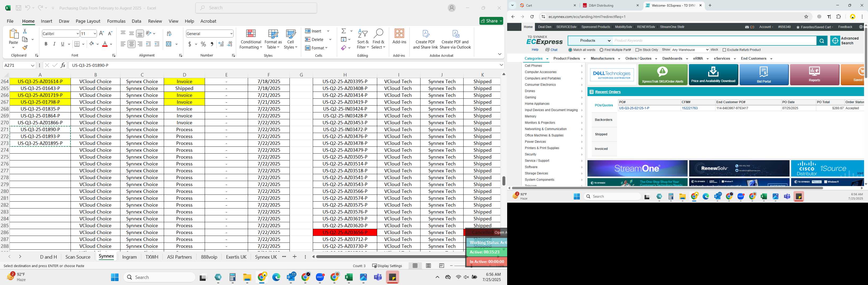This screenshot has width=868, height=285.
Task: Apply Comma Style number format
Action: tap(212, 44)
